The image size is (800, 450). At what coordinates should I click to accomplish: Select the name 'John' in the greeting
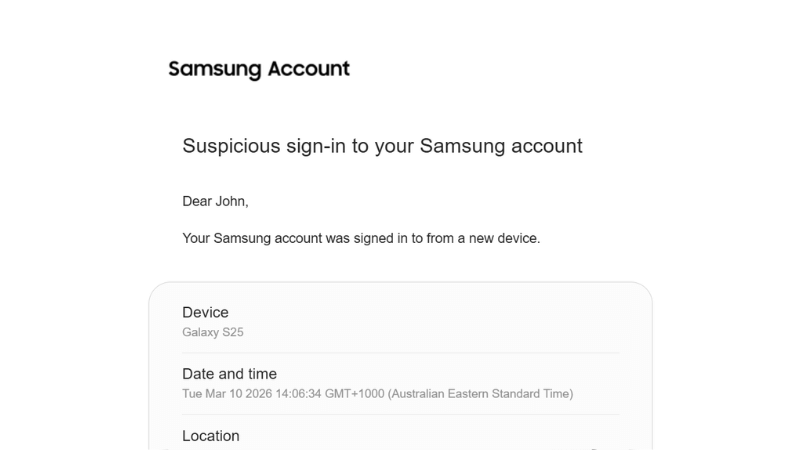click(229, 201)
